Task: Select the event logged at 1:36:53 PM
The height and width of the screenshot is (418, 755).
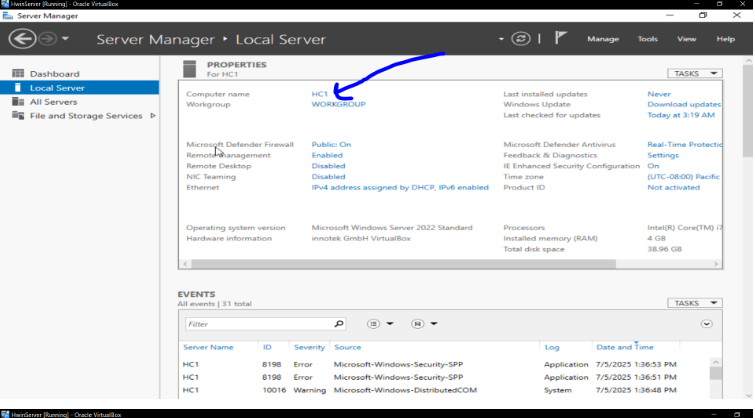Action: point(444,365)
